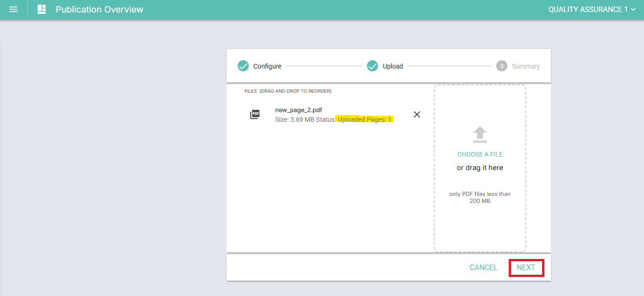
Task: Click the CANCEL button
Action: click(x=484, y=268)
